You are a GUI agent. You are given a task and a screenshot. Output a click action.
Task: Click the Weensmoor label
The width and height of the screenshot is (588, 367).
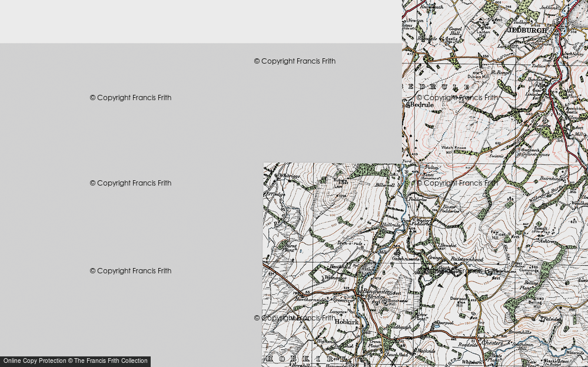tap(335, 278)
